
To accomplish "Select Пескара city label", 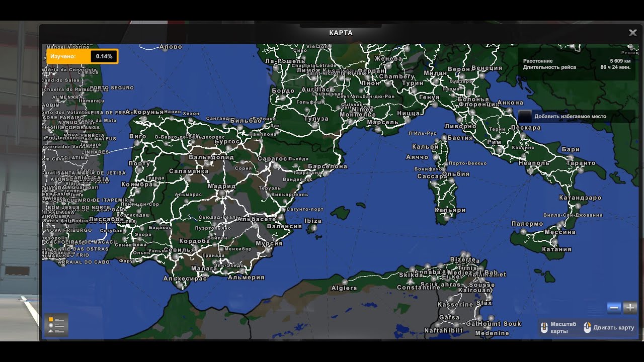I will (x=525, y=128).
